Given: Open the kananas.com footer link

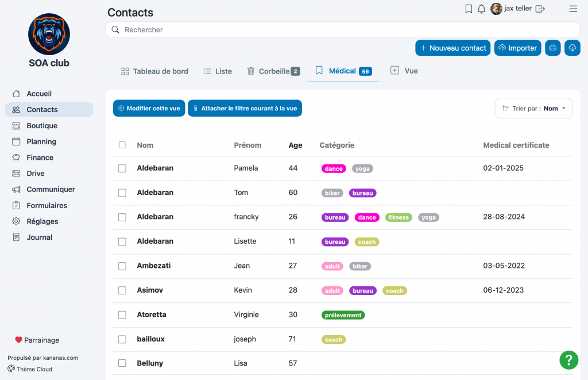Looking at the screenshot, I should pos(60,358).
